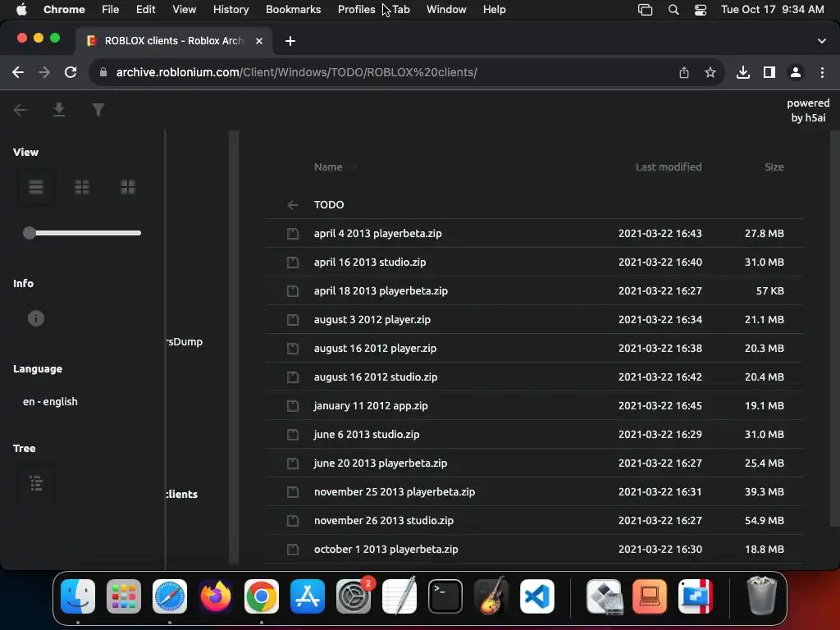Click file icon beside january 11 2012 app.zip
This screenshot has height=630, width=840.
click(293, 405)
